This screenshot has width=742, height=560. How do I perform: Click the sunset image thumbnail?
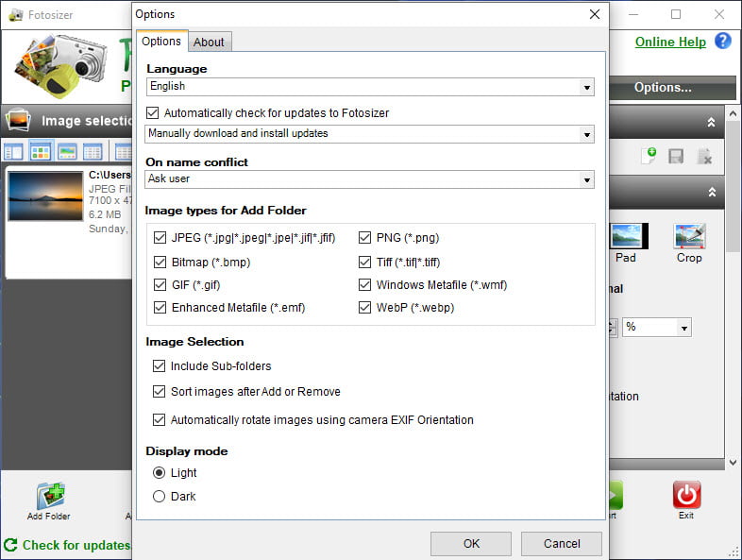tap(45, 196)
